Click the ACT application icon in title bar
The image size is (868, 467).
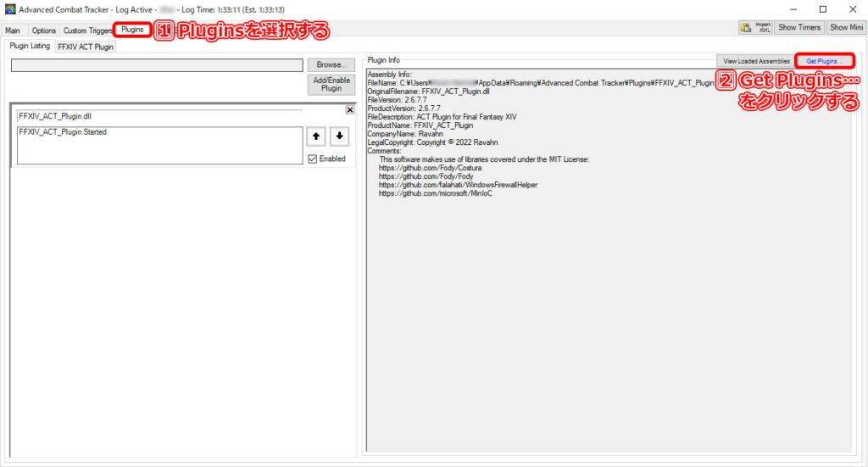tap(9, 9)
